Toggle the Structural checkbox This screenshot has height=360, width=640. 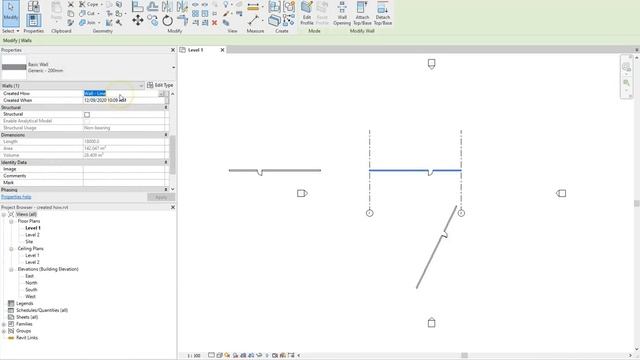87,115
